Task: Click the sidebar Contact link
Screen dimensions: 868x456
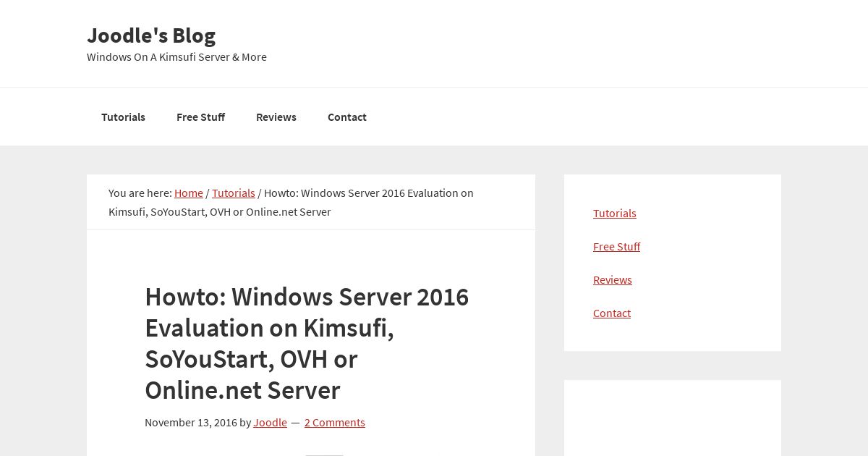Action: click(612, 313)
